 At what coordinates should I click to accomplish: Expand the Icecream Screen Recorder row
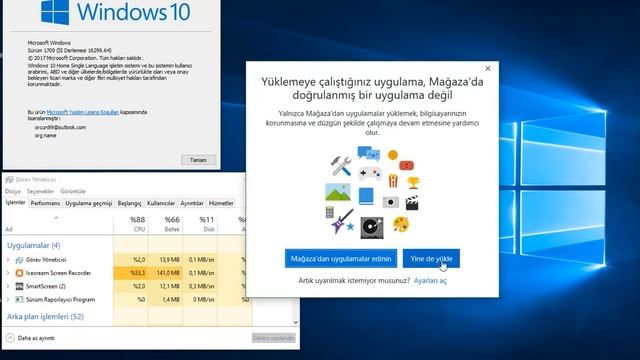click(8, 273)
